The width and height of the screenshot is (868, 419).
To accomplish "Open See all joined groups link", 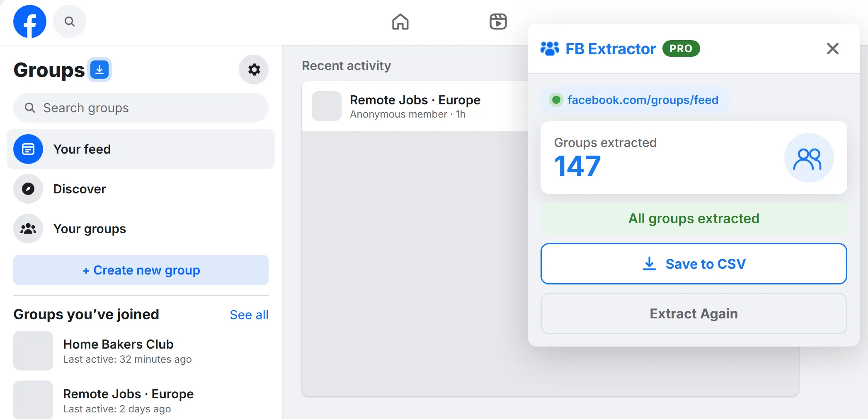I will [249, 315].
